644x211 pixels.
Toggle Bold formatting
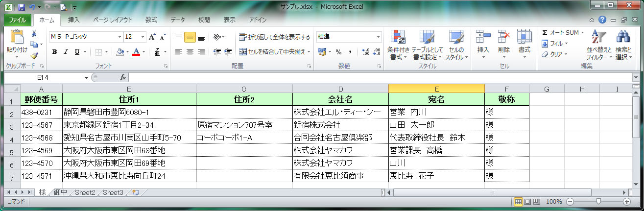click(x=54, y=52)
